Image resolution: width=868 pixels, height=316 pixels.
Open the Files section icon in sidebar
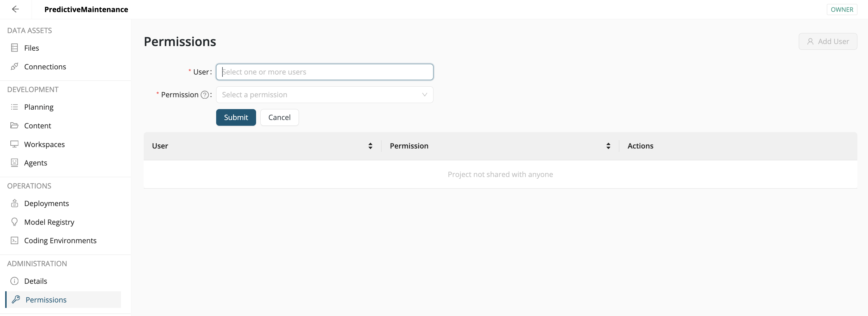tap(15, 47)
